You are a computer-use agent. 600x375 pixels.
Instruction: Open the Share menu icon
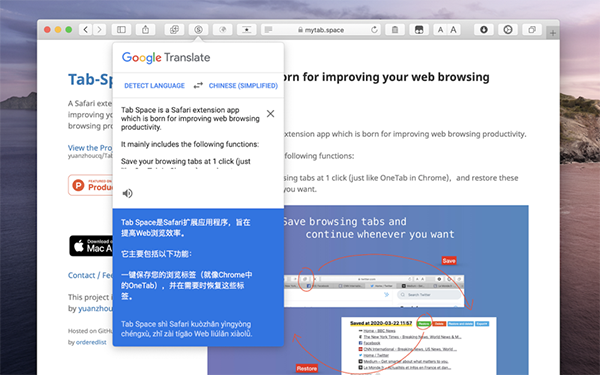(x=145, y=29)
